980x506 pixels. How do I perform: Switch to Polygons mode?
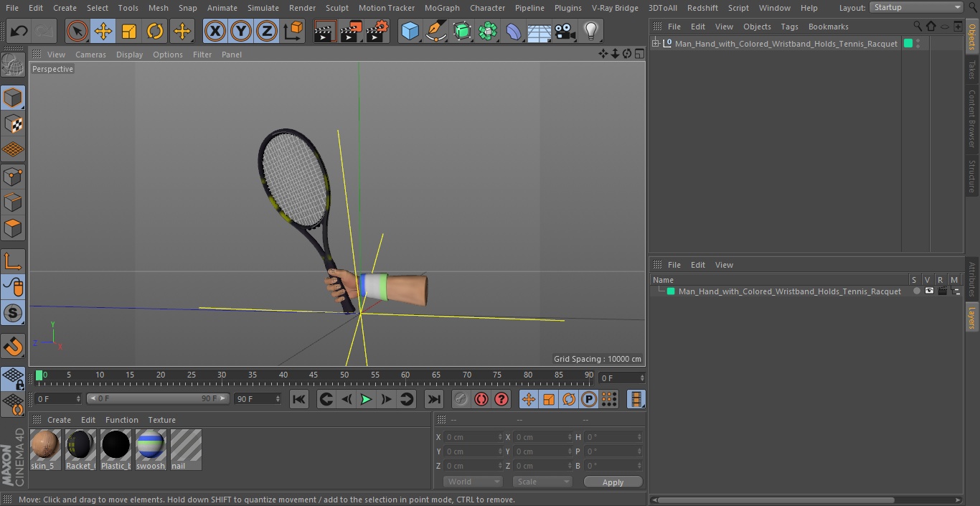[x=13, y=228]
